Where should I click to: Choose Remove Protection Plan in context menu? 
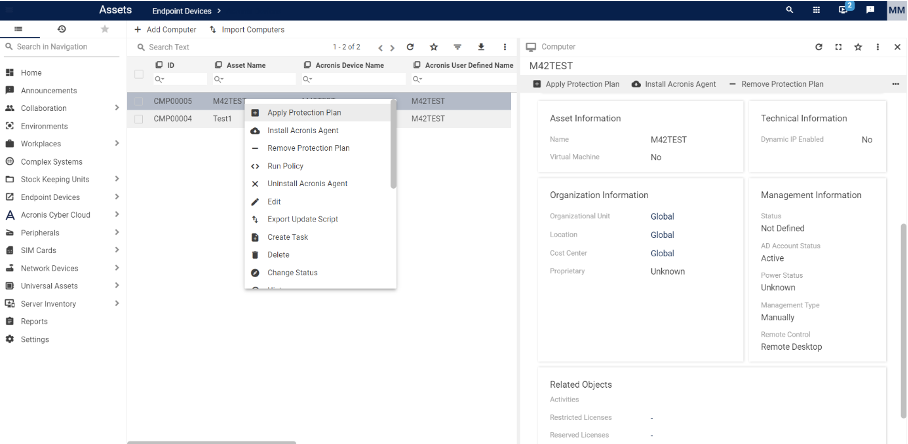[x=317, y=148]
